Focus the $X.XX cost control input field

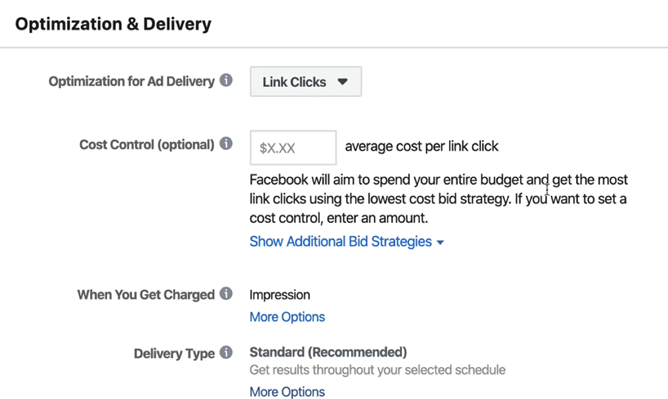tap(293, 147)
